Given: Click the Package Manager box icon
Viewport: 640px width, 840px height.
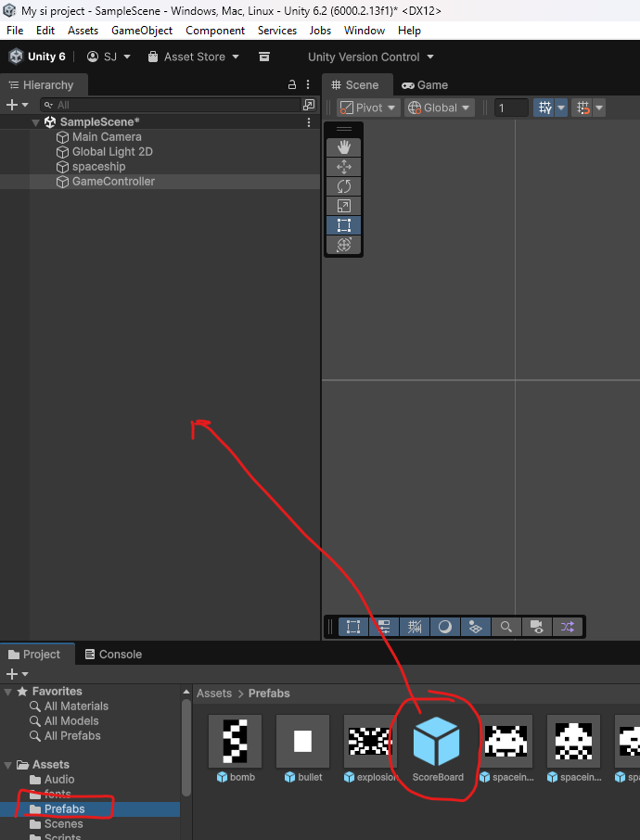Looking at the screenshot, I should (x=264, y=57).
